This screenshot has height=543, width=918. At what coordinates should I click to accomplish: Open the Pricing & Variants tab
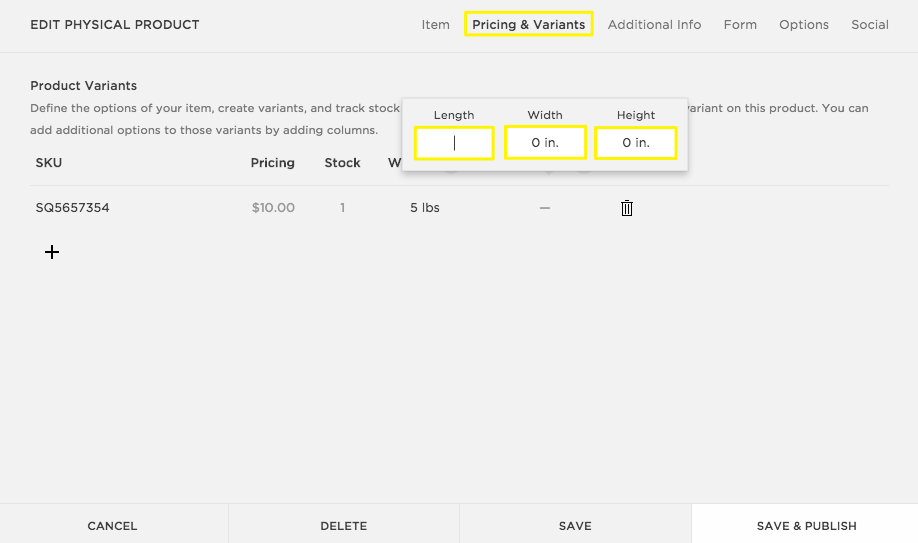528,25
